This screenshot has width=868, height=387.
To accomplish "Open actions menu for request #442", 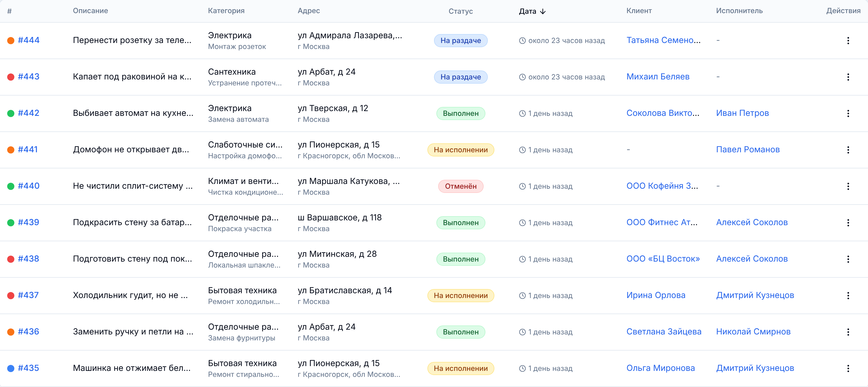I will point(848,113).
